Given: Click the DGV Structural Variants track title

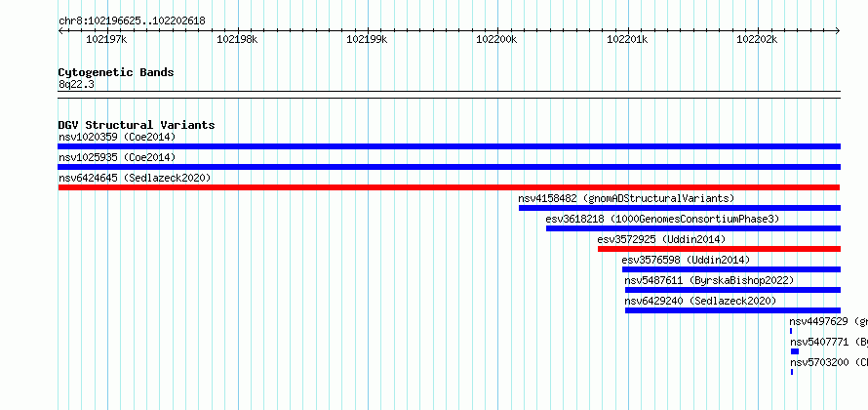Looking at the screenshot, I should 137,125.
